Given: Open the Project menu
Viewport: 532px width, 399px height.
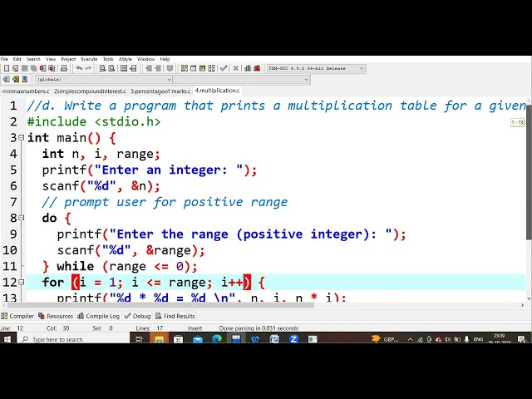Looking at the screenshot, I should click(x=68, y=59).
